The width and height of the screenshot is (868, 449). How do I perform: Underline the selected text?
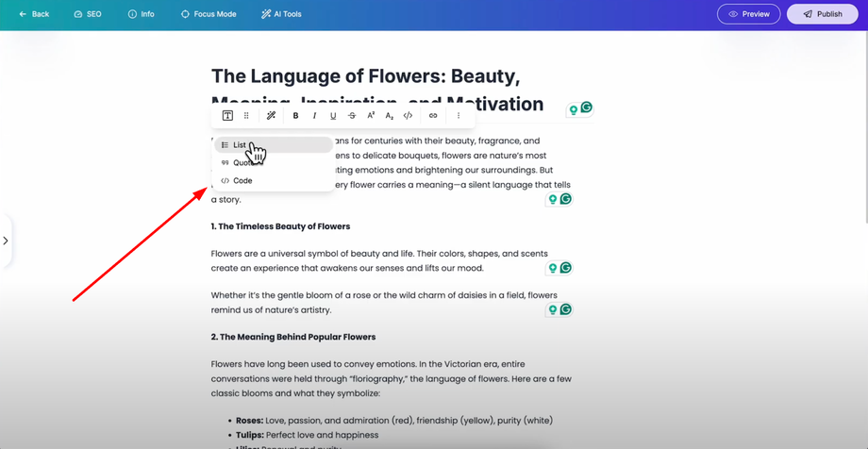[333, 116]
